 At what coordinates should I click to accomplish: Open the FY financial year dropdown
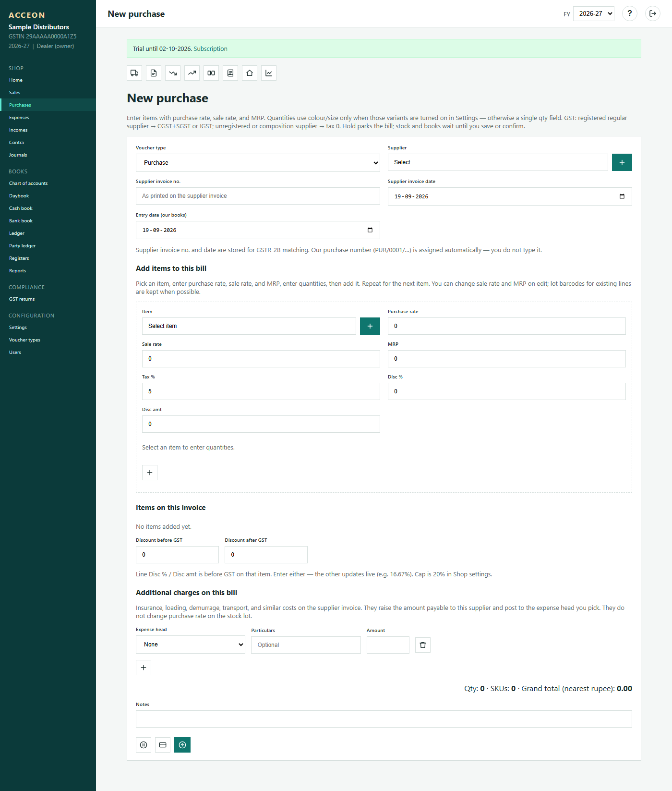(x=594, y=13)
